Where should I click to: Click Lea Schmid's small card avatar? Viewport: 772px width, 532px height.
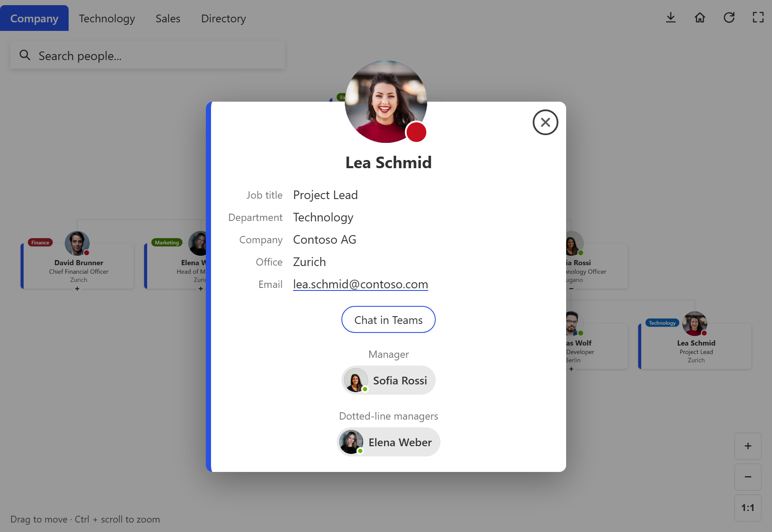pyautogui.click(x=695, y=323)
